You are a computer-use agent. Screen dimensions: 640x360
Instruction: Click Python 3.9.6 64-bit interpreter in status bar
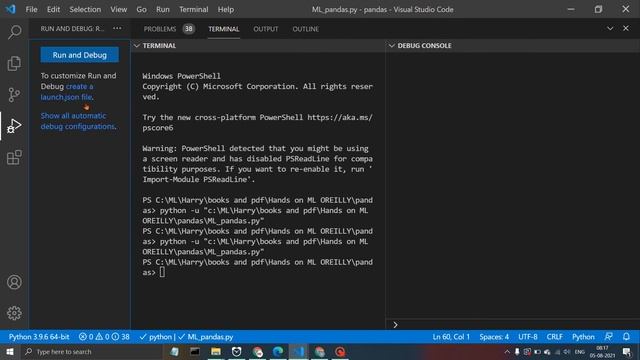pos(39,337)
